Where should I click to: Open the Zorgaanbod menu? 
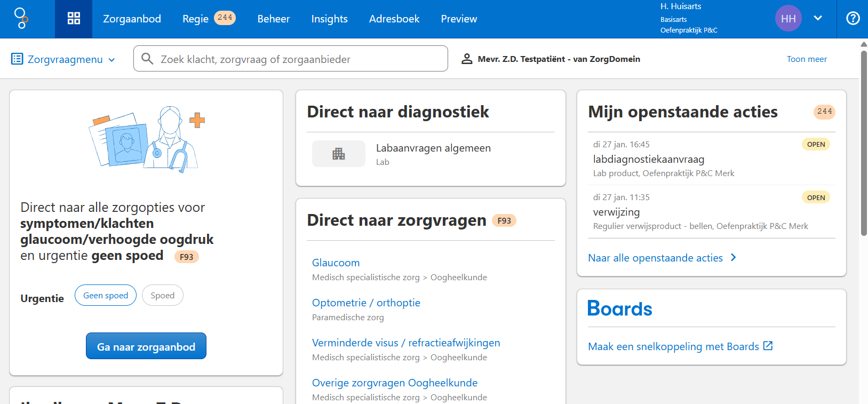click(132, 19)
